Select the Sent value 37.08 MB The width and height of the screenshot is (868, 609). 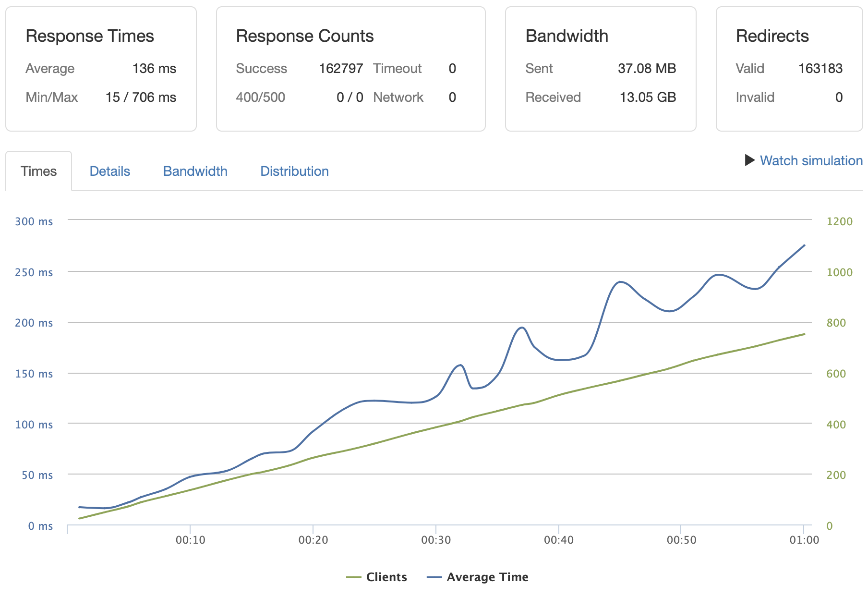(647, 69)
